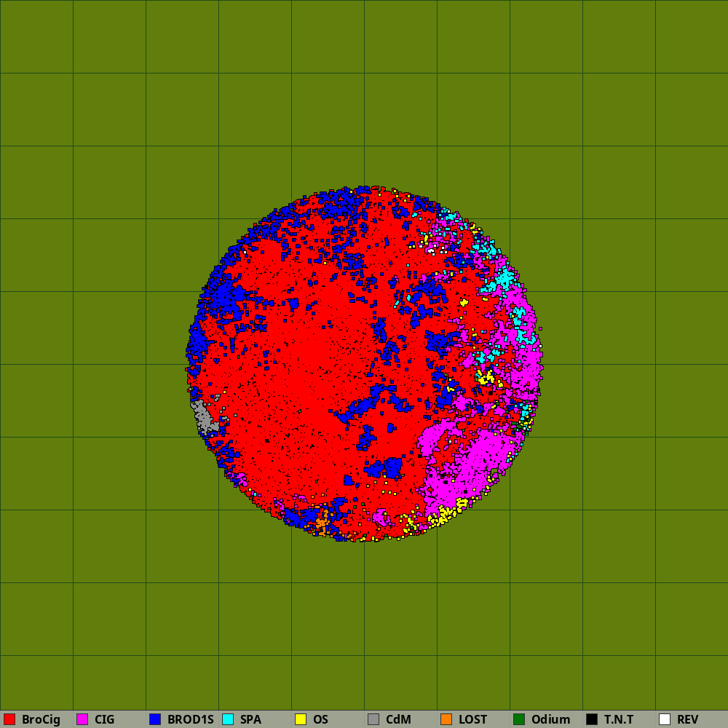The image size is (728, 728).
Task: Click the CdM legend label
Action: [x=398, y=720]
